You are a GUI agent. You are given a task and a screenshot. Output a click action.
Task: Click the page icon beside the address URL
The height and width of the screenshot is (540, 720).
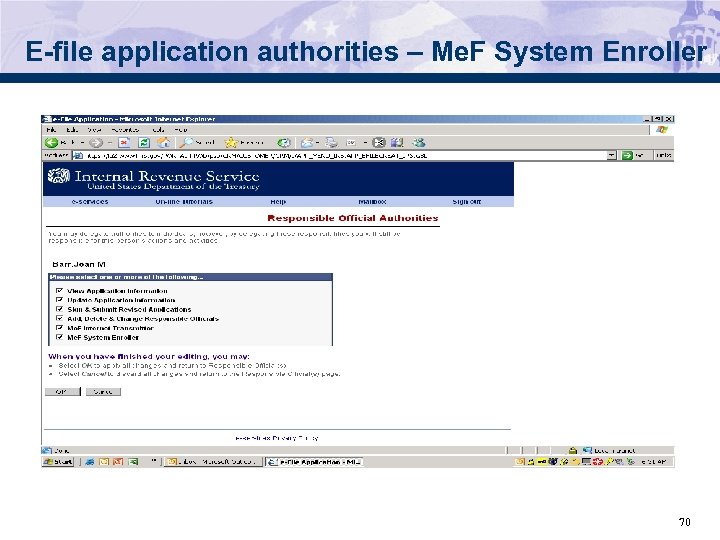coord(78,156)
